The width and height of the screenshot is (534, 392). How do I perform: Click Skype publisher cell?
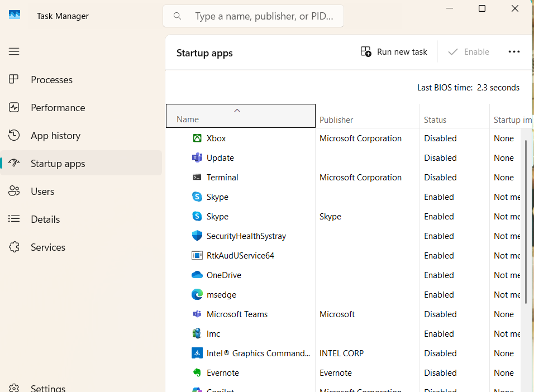[x=330, y=217]
